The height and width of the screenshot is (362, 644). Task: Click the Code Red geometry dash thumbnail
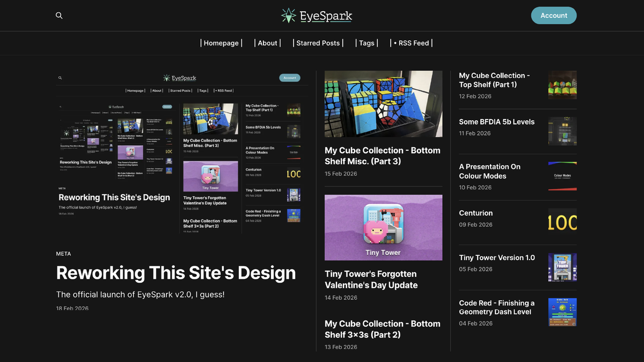pyautogui.click(x=562, y=312)
